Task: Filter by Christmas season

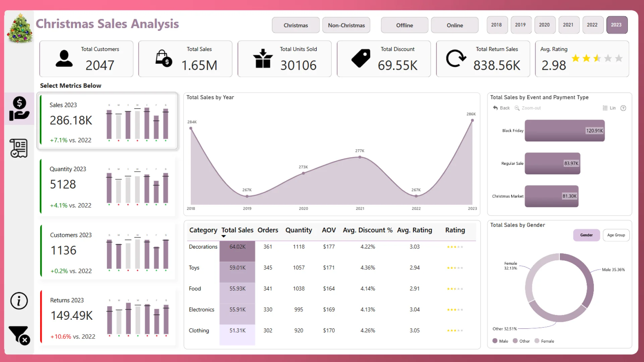Action: [x=296, y=25]
